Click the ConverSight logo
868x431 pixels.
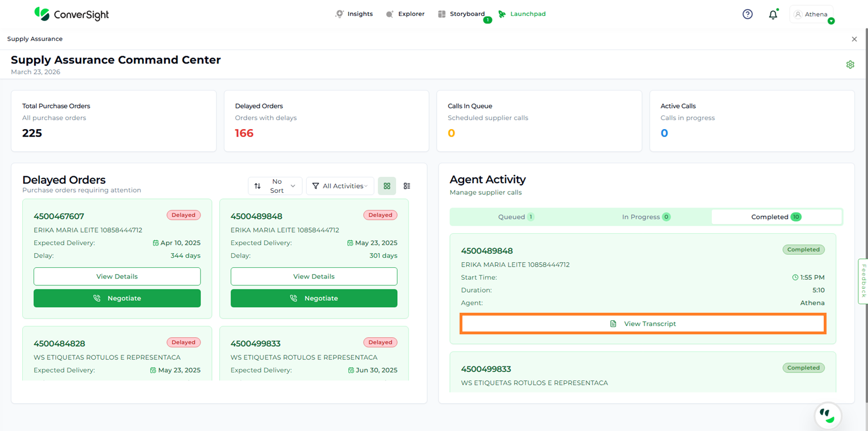pos(72,14)
